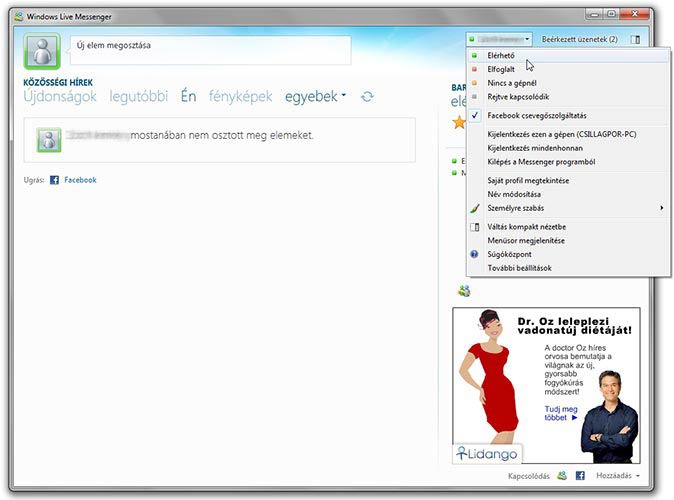Image resolution: width=674 pixels, height=500 pixels.
Task: Click the Facebook icon in the bottom bar
Action: 580,475
